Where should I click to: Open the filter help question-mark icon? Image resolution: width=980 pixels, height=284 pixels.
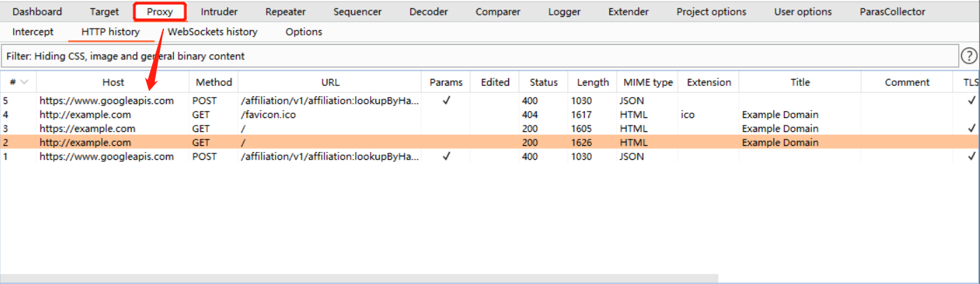969,56
